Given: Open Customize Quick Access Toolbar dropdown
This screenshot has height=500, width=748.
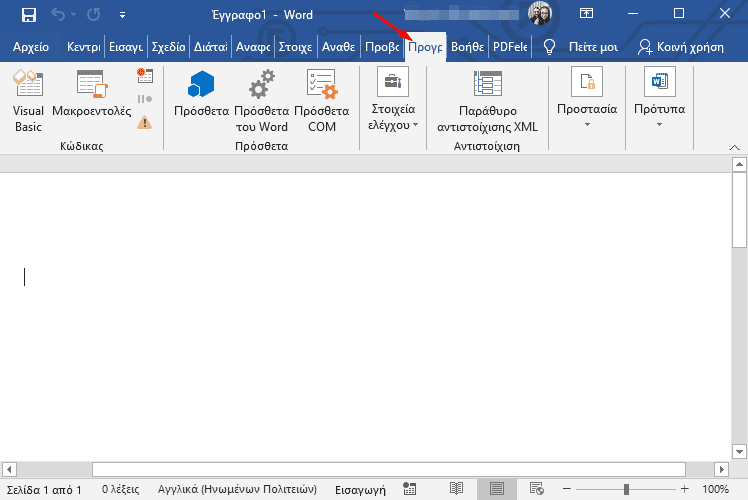Looking at the screenshot, I should [123, 15].
